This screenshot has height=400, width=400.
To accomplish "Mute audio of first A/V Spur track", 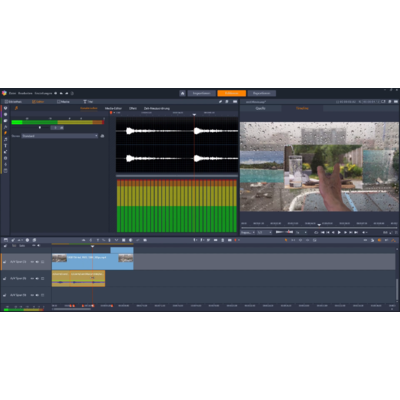I will 37,262.
